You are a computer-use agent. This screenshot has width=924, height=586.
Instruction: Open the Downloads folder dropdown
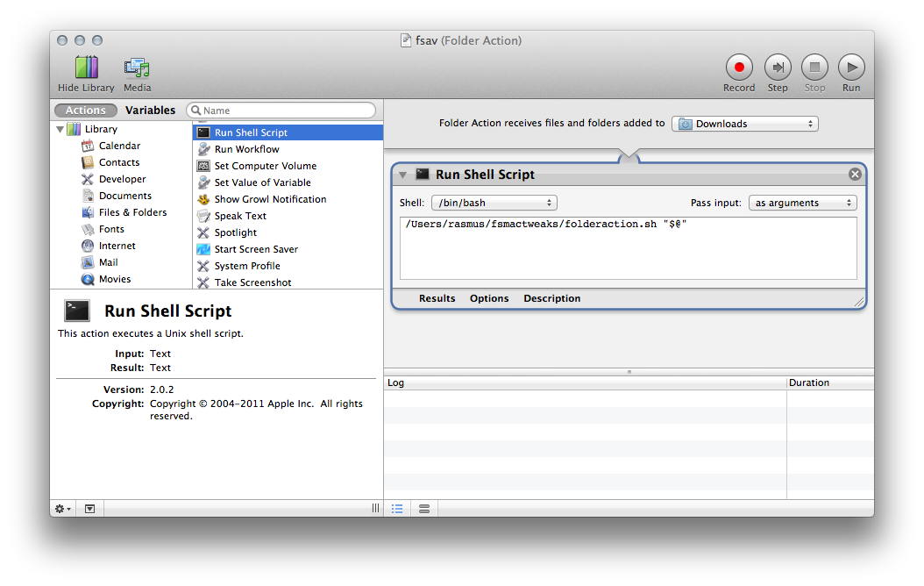[745, 124]
